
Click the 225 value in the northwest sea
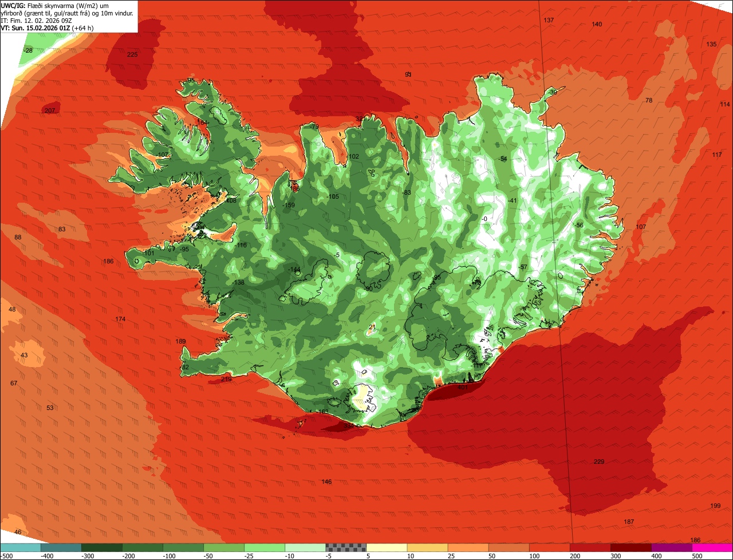click(132, 54)
